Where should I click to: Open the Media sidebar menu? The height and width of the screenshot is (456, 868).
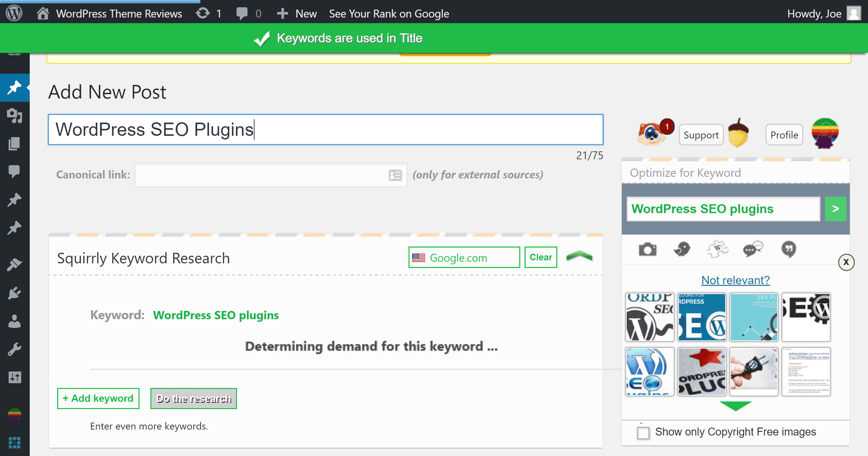(x=14, y=116)
